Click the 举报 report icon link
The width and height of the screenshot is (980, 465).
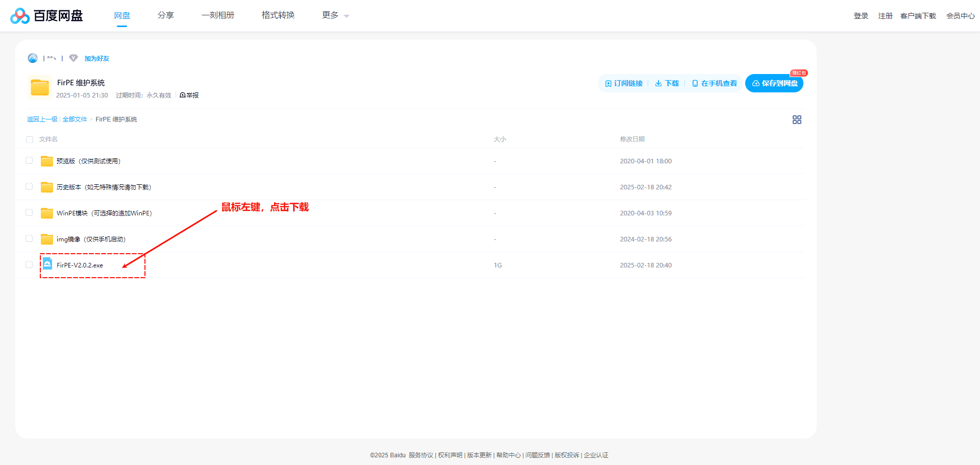tap(189, 95)
